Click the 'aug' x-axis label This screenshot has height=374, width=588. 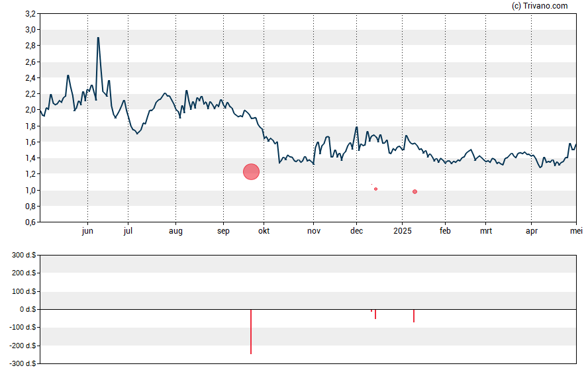175,231
